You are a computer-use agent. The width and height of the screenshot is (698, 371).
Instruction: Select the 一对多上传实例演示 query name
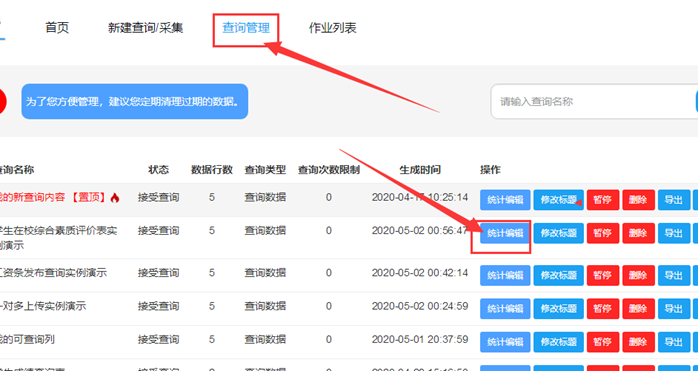(x=43, y=306)
